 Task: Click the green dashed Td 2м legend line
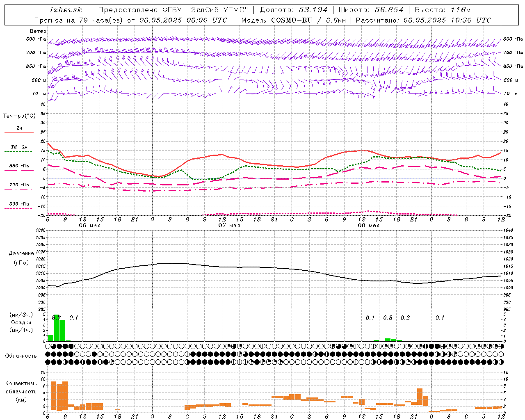click(x=18, y=152)
